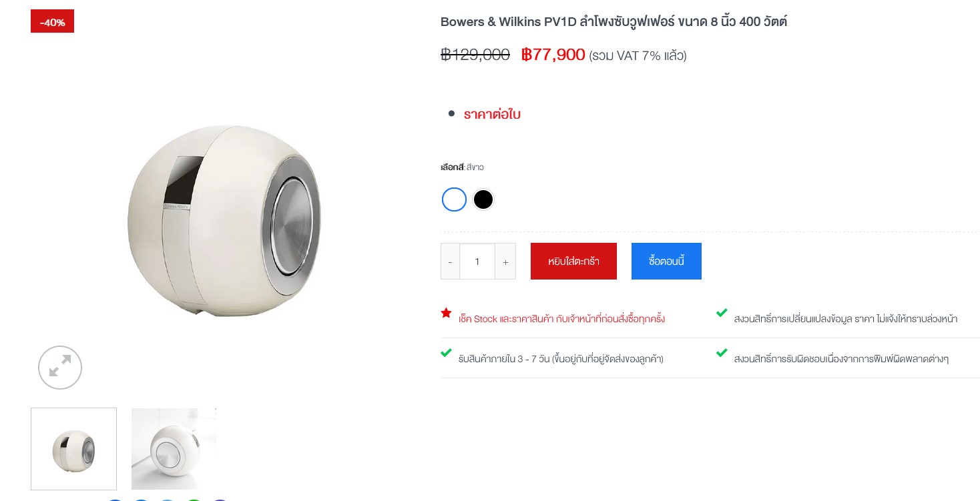Click the main subwoofer product image
This screenshot has height=501, width=980.
[x=224, y=220]
